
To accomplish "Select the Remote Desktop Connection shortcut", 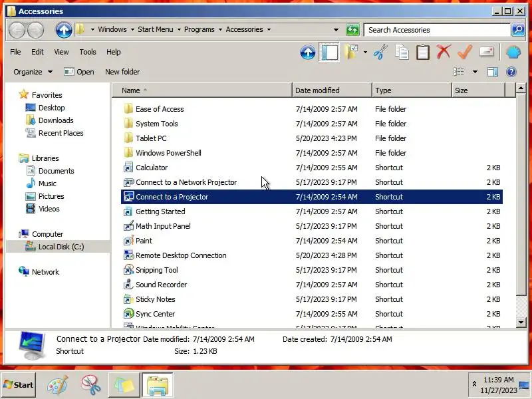I will tap(181, 255).
